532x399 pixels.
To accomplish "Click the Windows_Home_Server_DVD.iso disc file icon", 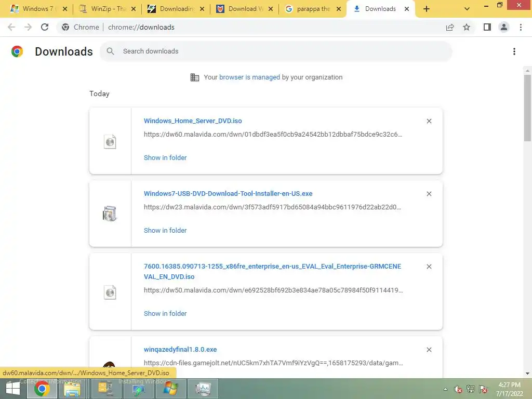I will [110, 142].
